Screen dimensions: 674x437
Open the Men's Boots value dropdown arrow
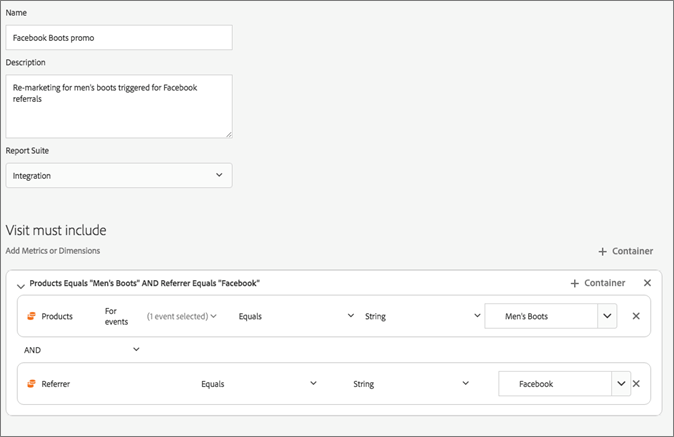(606, 316)
